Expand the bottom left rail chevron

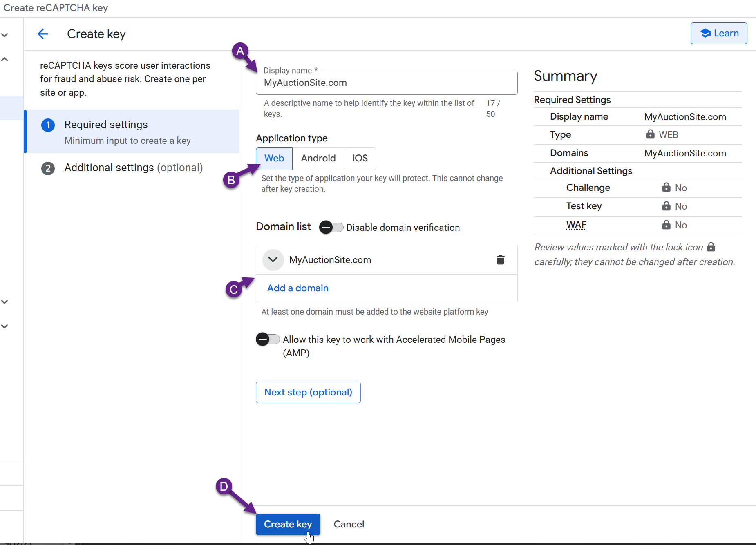4,326
